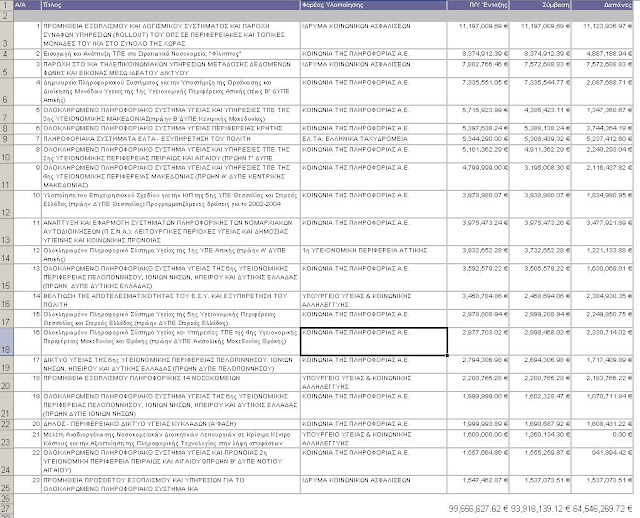Select title 'ΠΡΟΜΗΘΕΙΑ ΕΞΟΠΛΙΣΜΟΥ ΠΛΗΡΟΦΟΡΙΚΗΣ 14 ΝΟΣΟΚΟΜΕΙΩΝ'

pyautogui.click(x=171, y=382)
